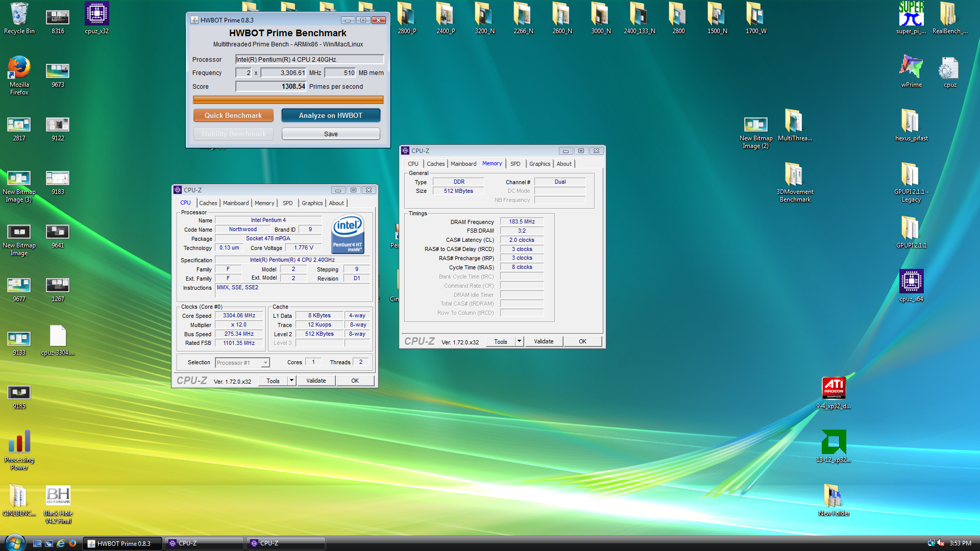Viewport: 980px width, 551px height.
Task: Open the 3DMovement Benchmark folder
Action: pyautogui.click(x=795, y=182)
